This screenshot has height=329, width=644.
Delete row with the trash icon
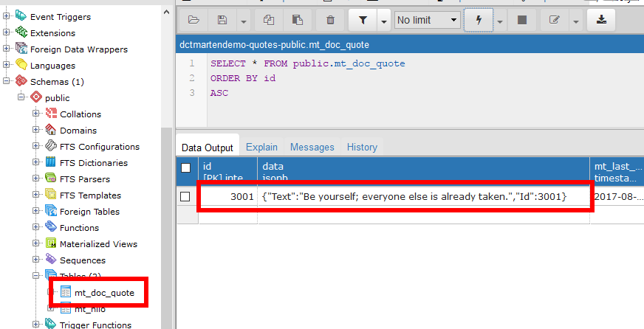330,20
